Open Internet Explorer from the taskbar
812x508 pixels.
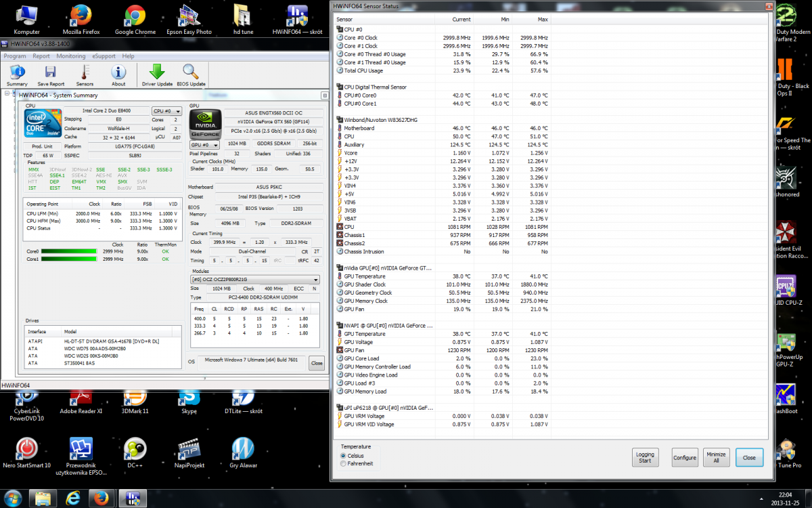coord(72,499)
